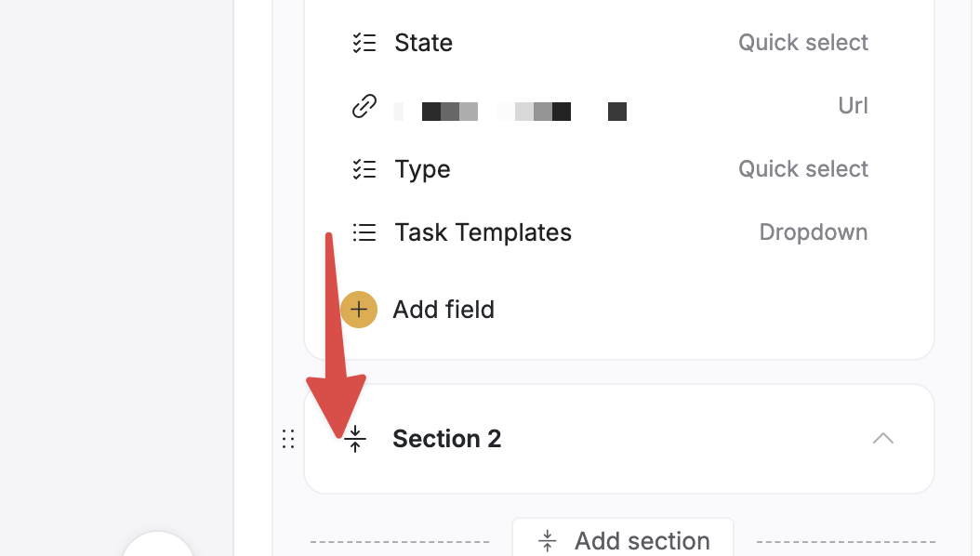Select the Task Templates field name
Image resolution: width=980 pixels, height=556 pixels.
[483, 232]
